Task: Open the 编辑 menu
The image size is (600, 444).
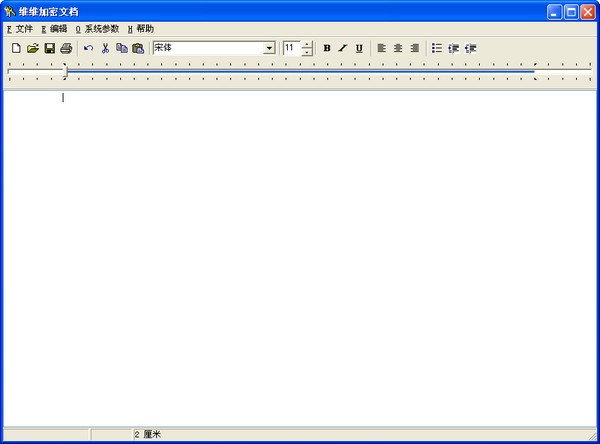Action: tap(54, 29)
